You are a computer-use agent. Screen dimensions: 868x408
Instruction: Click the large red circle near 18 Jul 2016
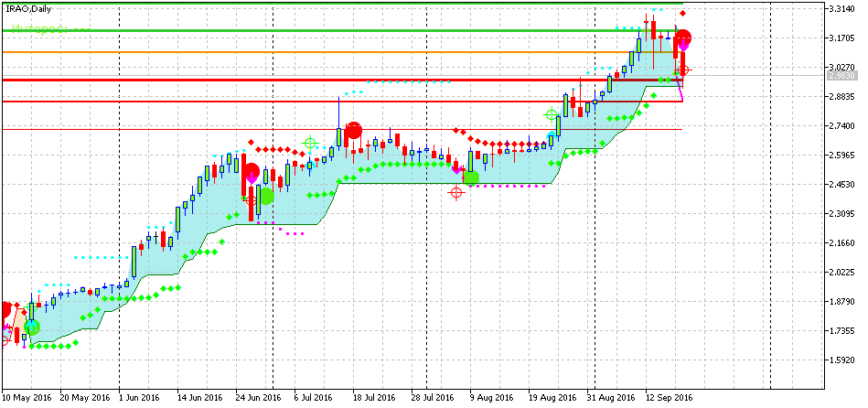tap(353, 131)
